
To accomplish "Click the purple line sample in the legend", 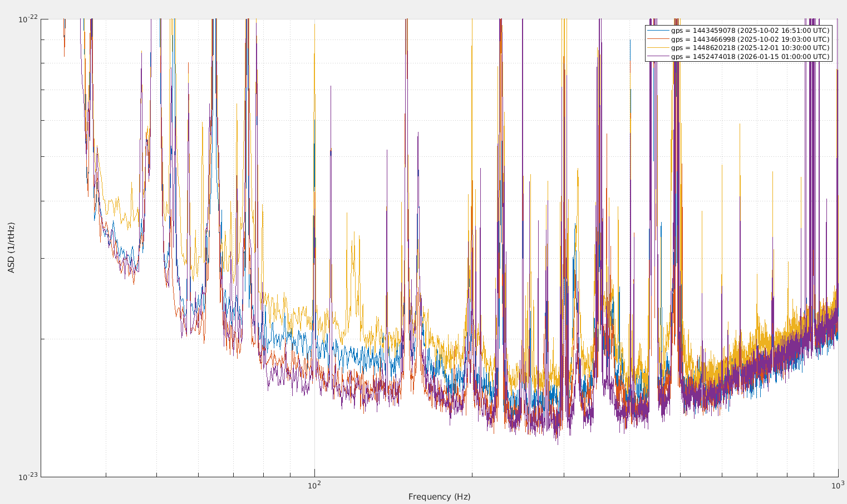I will [x=658, y=57].
